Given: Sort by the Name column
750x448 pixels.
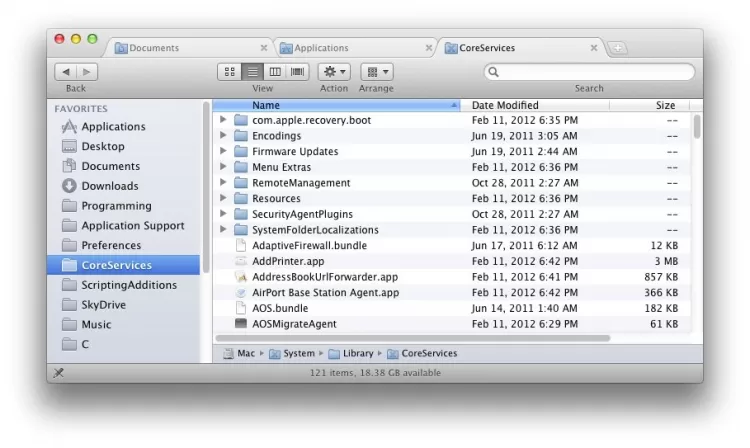Looking at the screenshot, I should click(x=336, y=105).
